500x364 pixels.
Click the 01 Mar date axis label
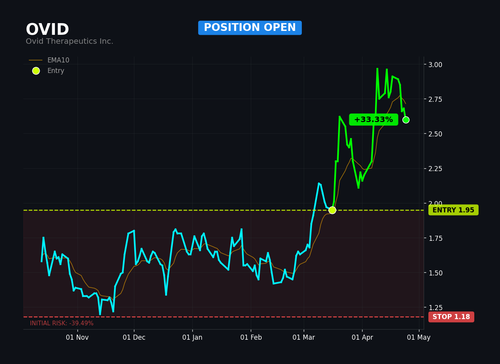click(x=303, y=337)
